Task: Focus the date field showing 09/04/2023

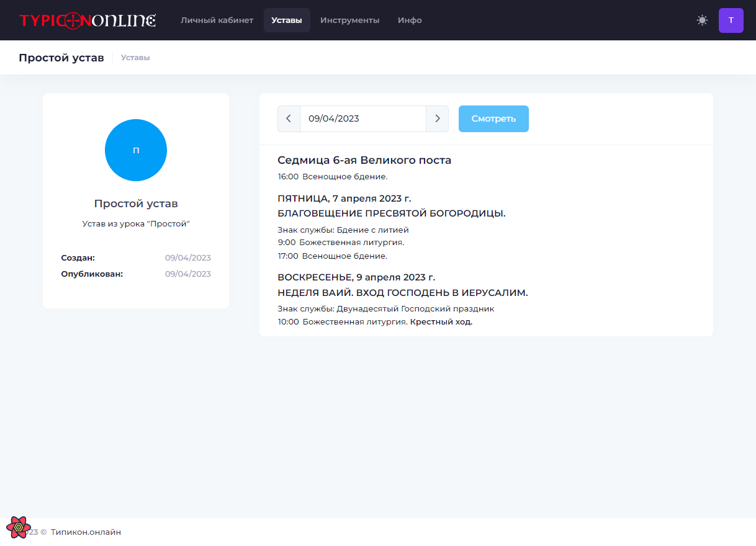Action: tap(363, 119)
